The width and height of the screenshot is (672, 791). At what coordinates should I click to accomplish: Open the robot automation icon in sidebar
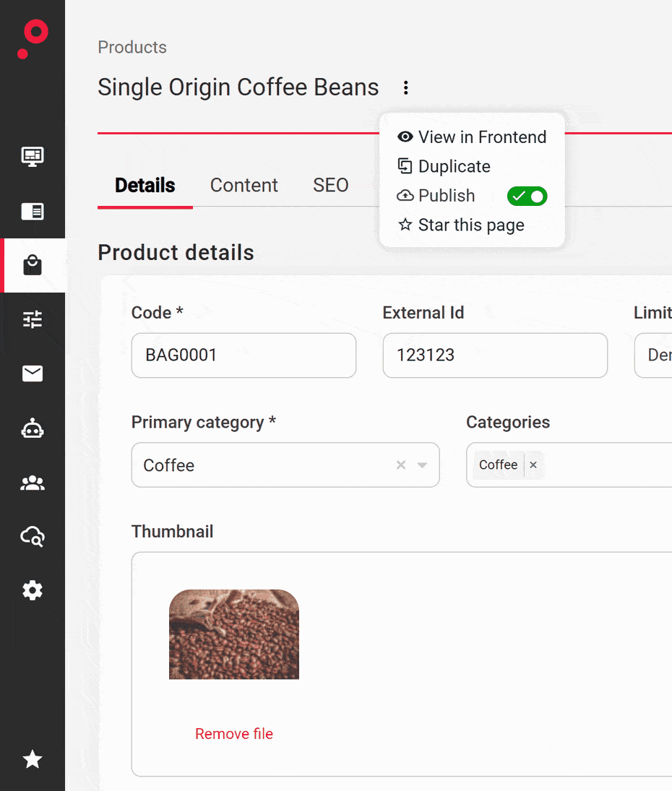coord(33,428)
